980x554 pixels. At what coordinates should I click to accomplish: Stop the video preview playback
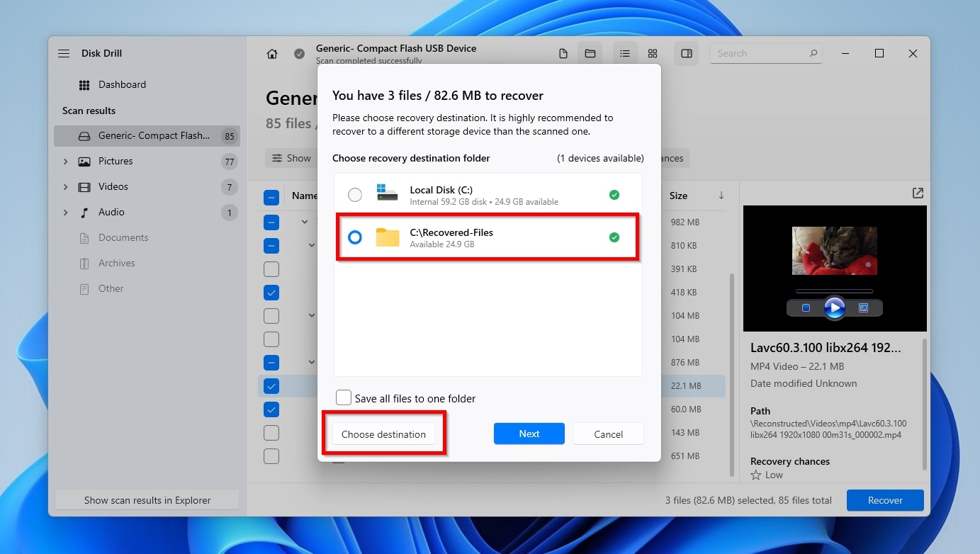coord(806,308)
